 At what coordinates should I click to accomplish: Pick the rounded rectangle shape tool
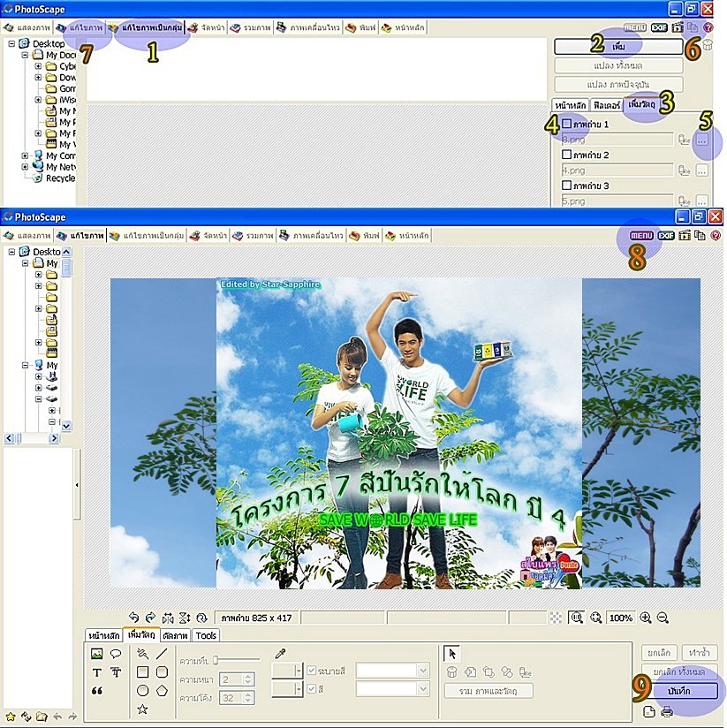162,672
